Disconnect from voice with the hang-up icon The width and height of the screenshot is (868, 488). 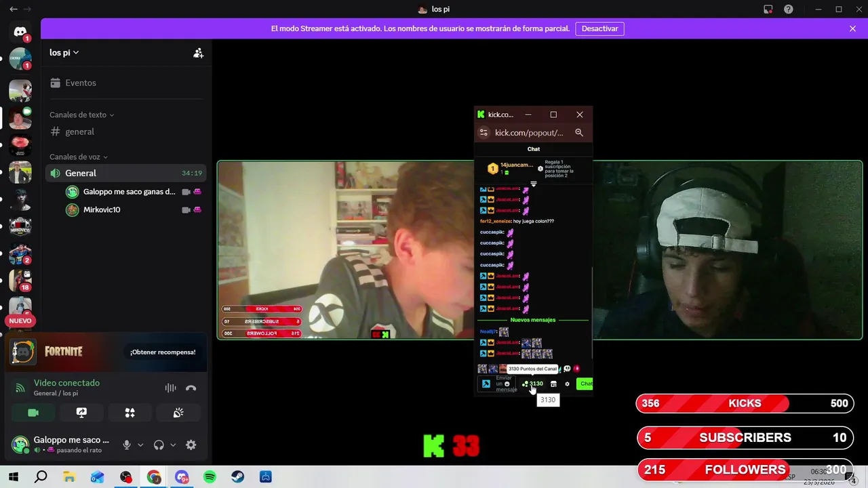pyautogui.click(x=191, y=388)
